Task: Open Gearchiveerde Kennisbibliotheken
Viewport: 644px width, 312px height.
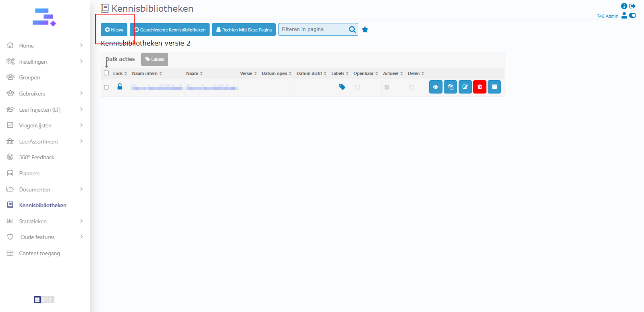Action: [x=170, y=30]
